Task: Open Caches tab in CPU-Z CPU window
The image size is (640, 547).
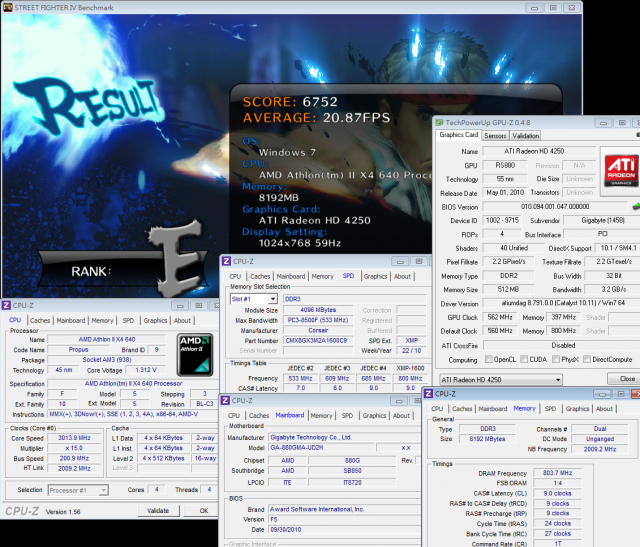Action: 40,320
